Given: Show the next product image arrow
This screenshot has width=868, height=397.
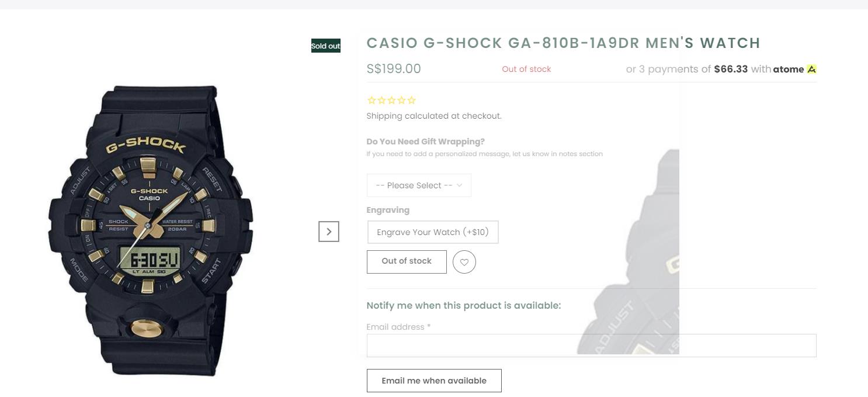Looking at the screenshot, I should (329, 232).
